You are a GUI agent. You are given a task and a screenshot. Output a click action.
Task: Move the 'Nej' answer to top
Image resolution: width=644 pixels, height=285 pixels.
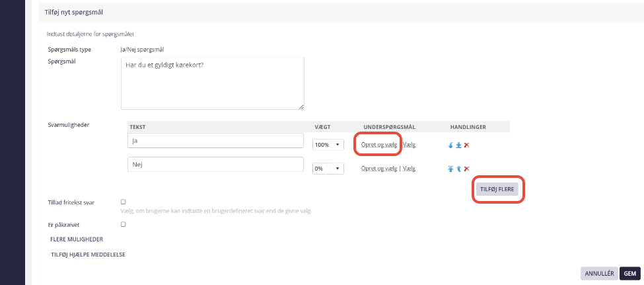451,169
